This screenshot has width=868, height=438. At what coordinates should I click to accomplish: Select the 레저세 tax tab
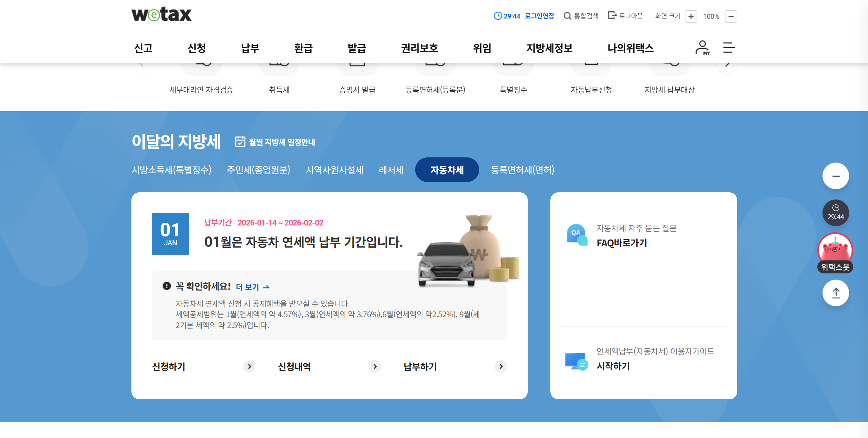(x=391, y=170)
